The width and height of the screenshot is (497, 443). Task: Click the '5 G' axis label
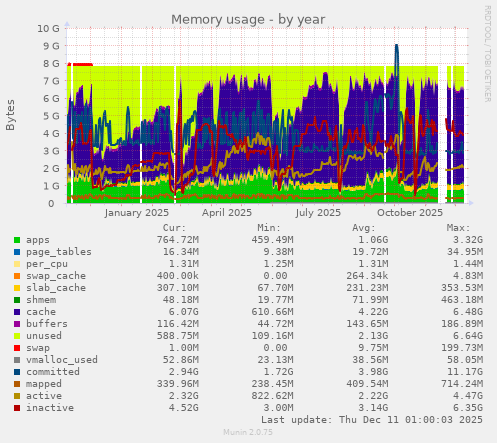51,116
